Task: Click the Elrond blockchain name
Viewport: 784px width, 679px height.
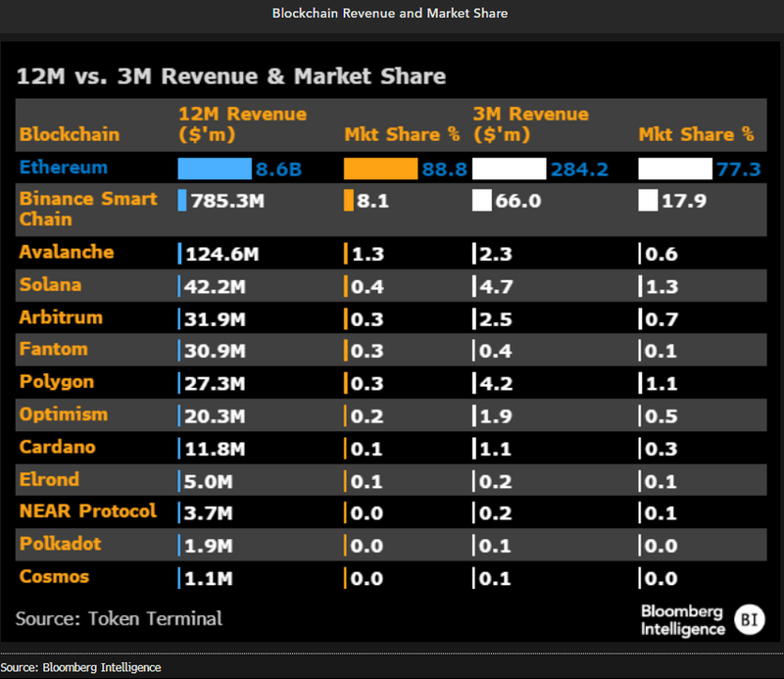Action: (x=49, y=479)
